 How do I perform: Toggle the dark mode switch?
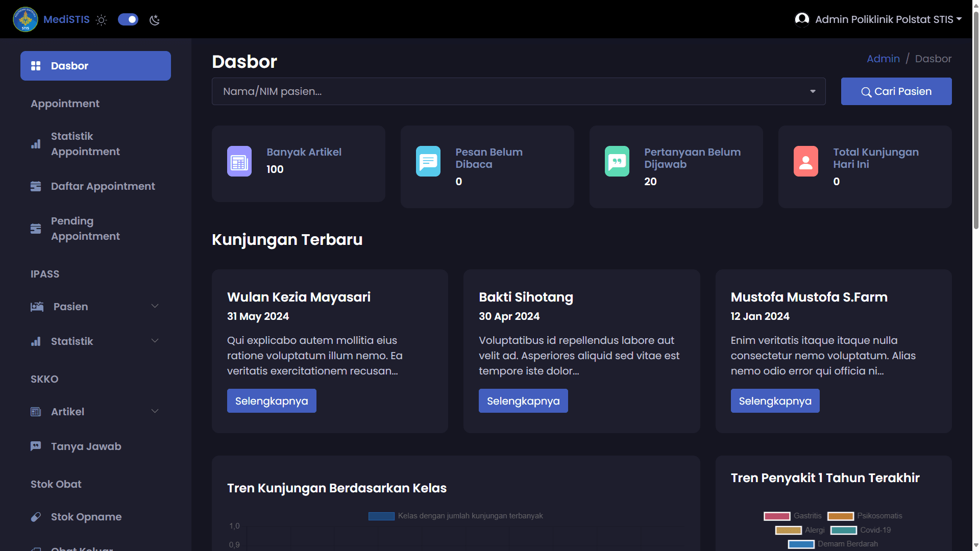pos(128,19)
